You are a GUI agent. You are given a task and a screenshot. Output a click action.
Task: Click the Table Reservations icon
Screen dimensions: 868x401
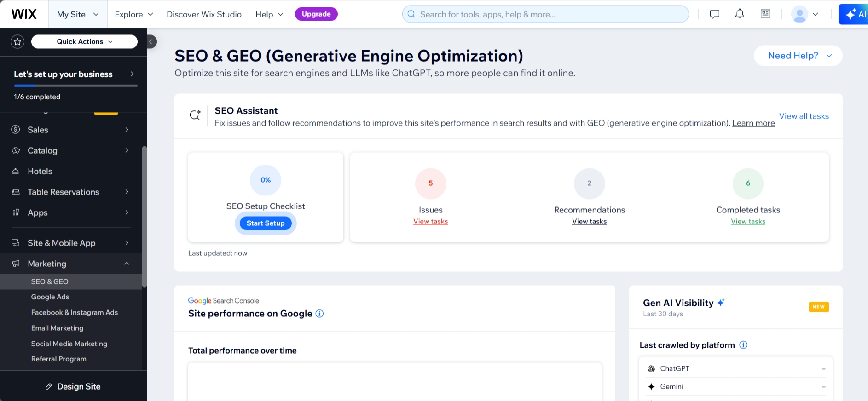click(x=16, y=192)
